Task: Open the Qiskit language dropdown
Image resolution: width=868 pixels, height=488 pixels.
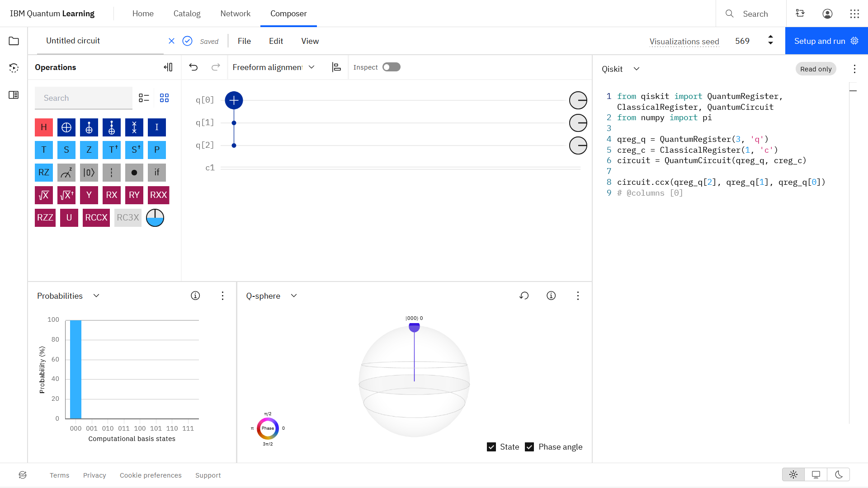Action: click(x=621, y=69)
